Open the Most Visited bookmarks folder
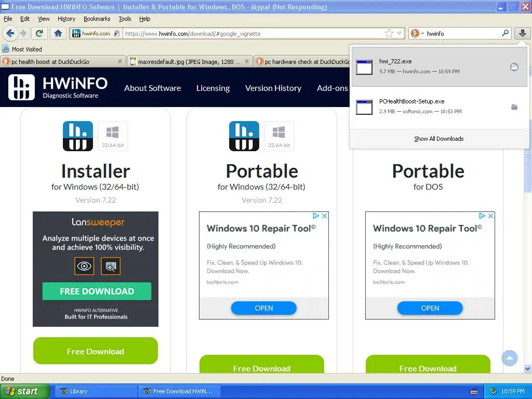 point(22,49)
